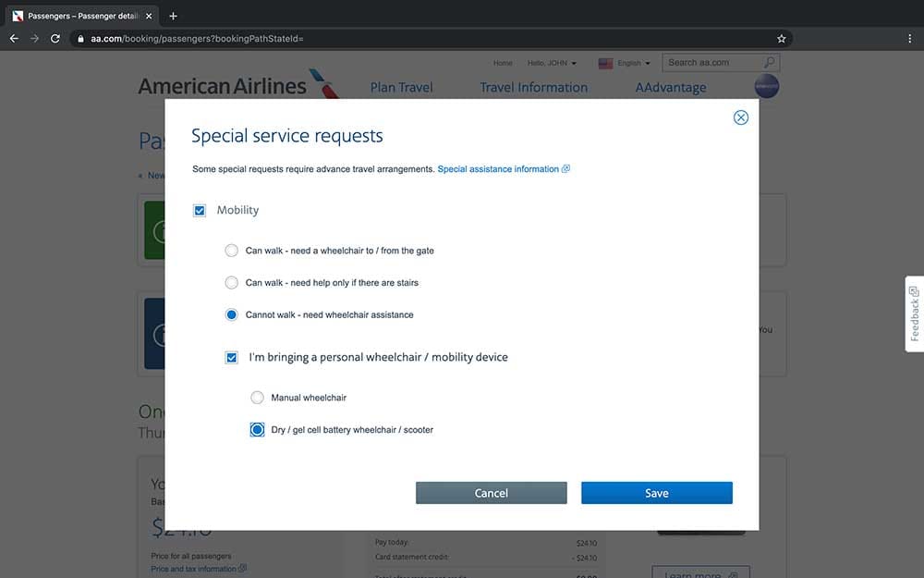Open the AAdvantage profile avatar icon
This screenshot has height=578, width=924.
767,85
